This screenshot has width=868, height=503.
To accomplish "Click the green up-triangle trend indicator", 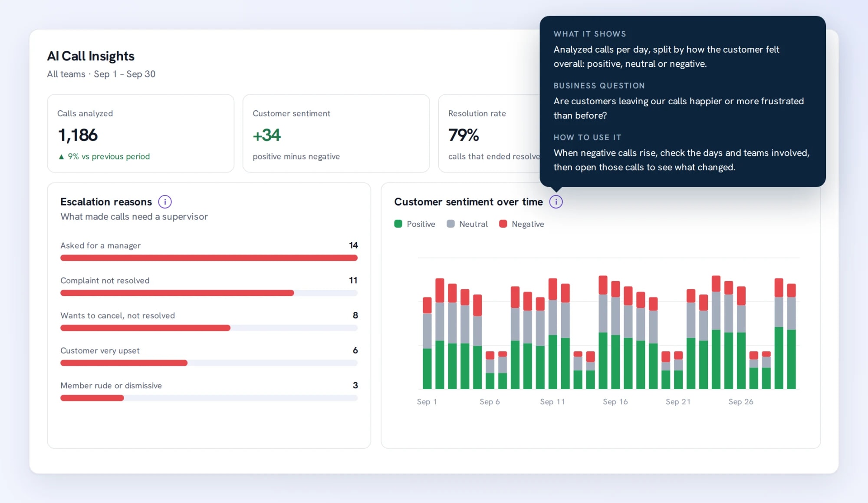I will click(61, 156).
